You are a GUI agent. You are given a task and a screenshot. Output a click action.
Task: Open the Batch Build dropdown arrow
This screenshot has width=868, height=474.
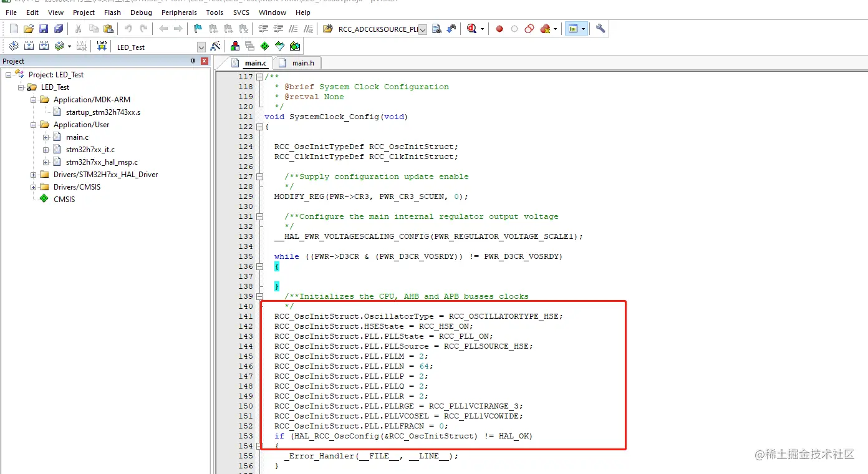click(69, 46)
